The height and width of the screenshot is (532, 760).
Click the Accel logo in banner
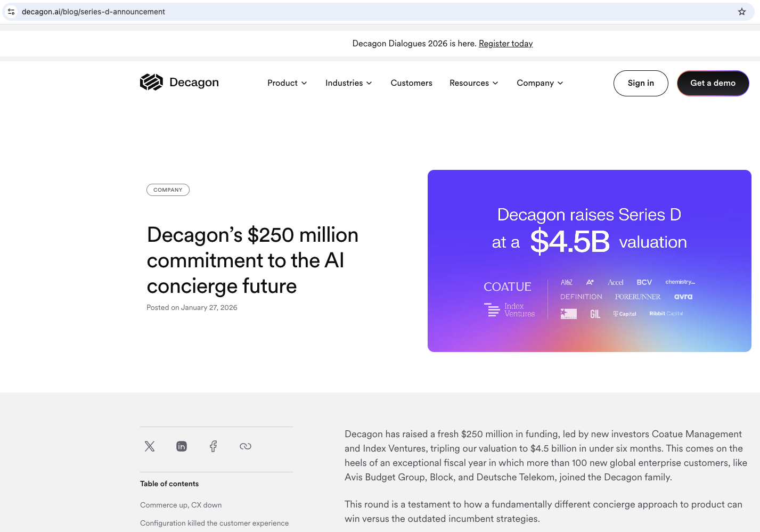[616, 282]
